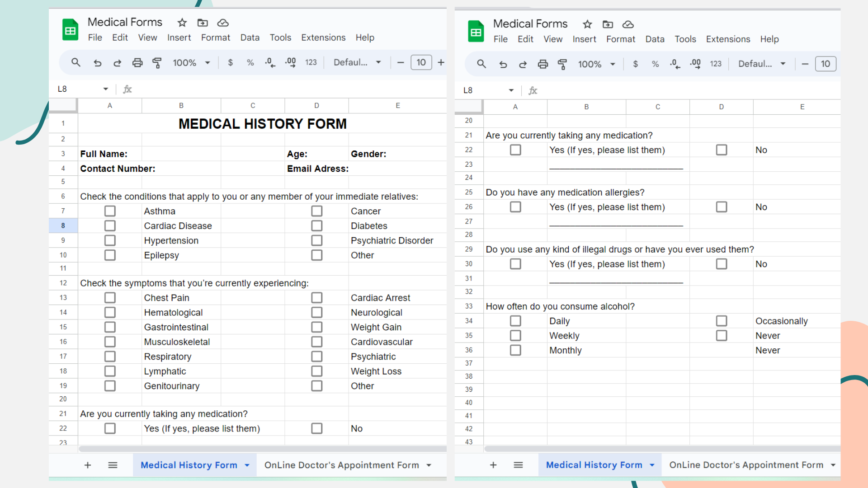Click the search menus magnifier in right toolbar
Screen dimensions: 868x488
[481, 64]
